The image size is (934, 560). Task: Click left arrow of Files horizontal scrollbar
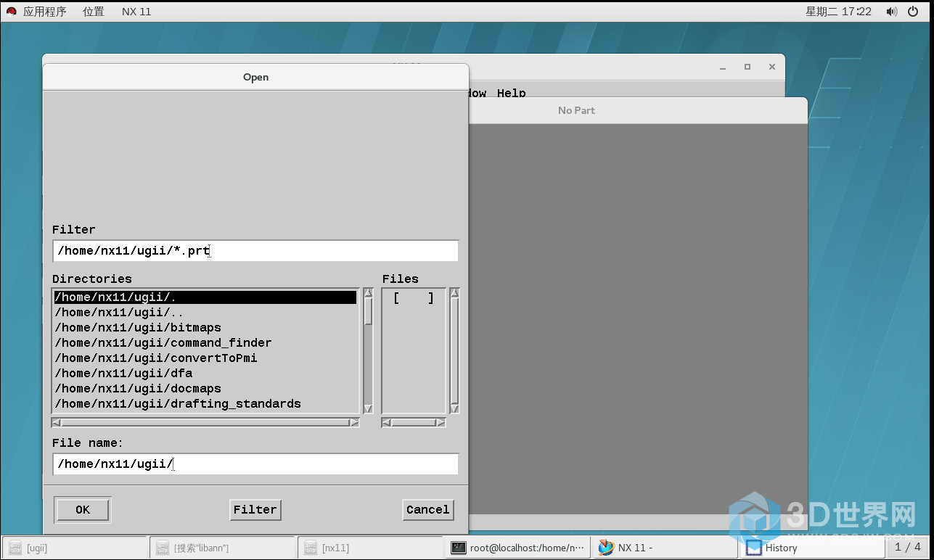(x=386, y=422)
